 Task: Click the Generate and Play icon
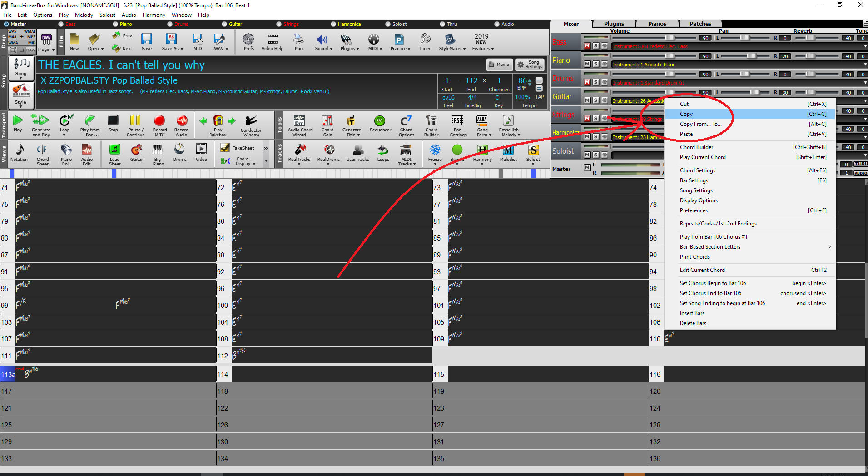tap(41, 125)
